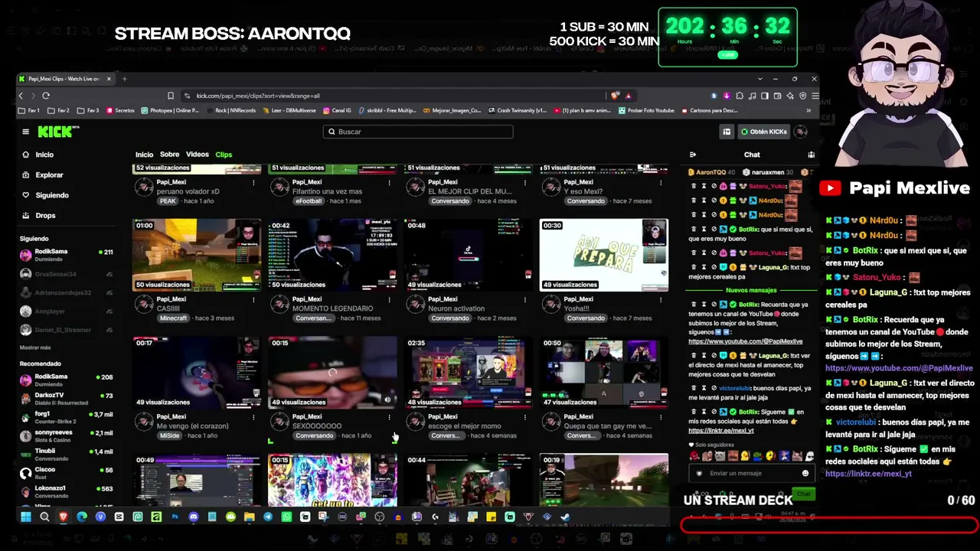The width and height of the screenshot is (980, 551).
Task: Open a new browser tab
Action: pyautogui.click(x=125, y=79)
